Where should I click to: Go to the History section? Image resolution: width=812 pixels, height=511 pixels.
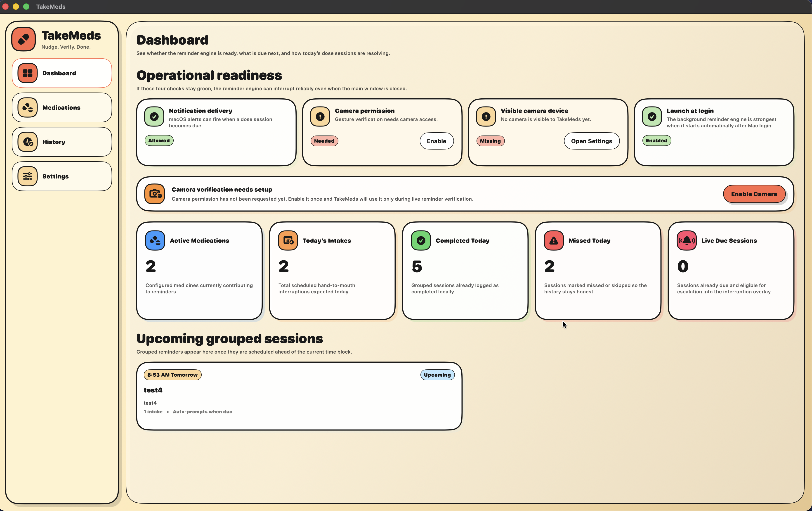(x=62, y=142)
